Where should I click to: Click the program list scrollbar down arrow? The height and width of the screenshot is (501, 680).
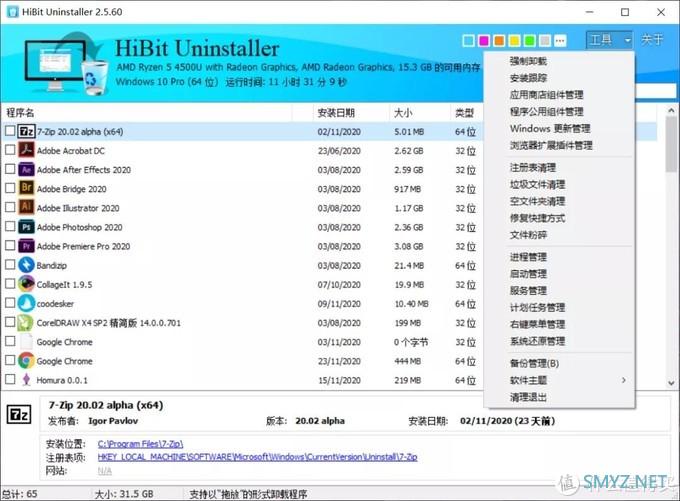pyautogui.click(x=671, y=383)
